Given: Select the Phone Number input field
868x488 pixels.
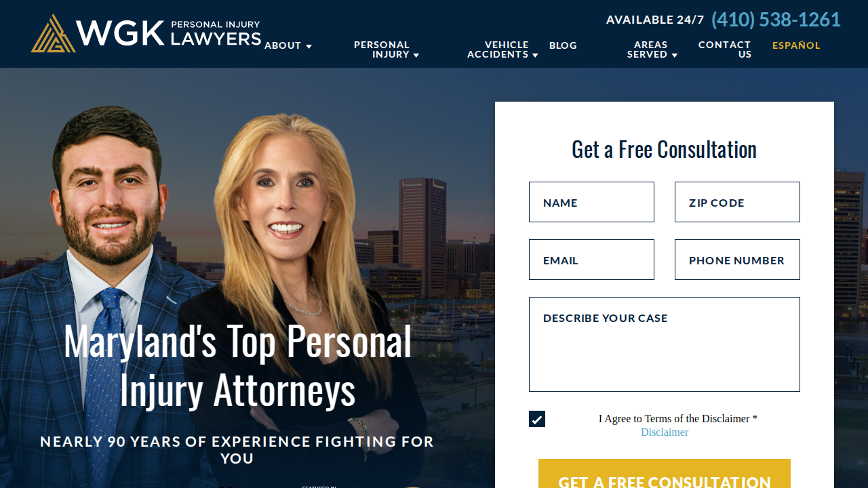Looking at the screenshot, I should coord(737,260).
